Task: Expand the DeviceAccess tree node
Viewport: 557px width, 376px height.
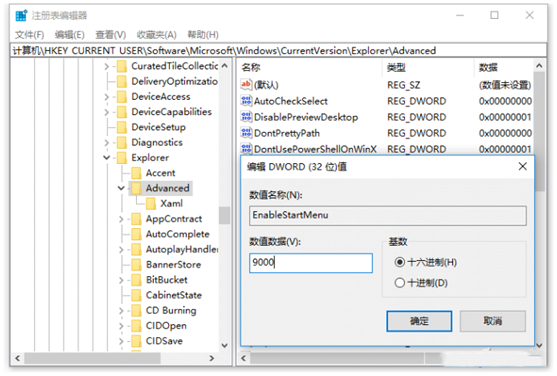Action: 107,97
